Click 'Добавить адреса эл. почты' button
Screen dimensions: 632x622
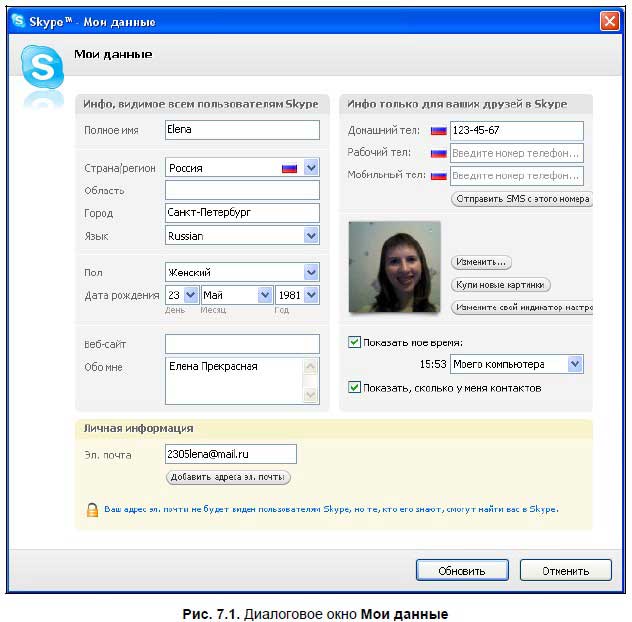228,478
